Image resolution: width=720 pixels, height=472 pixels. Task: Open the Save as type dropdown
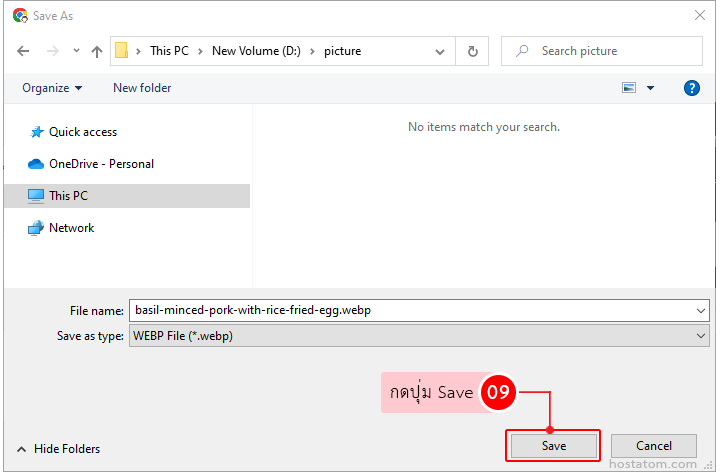point(701,337)
